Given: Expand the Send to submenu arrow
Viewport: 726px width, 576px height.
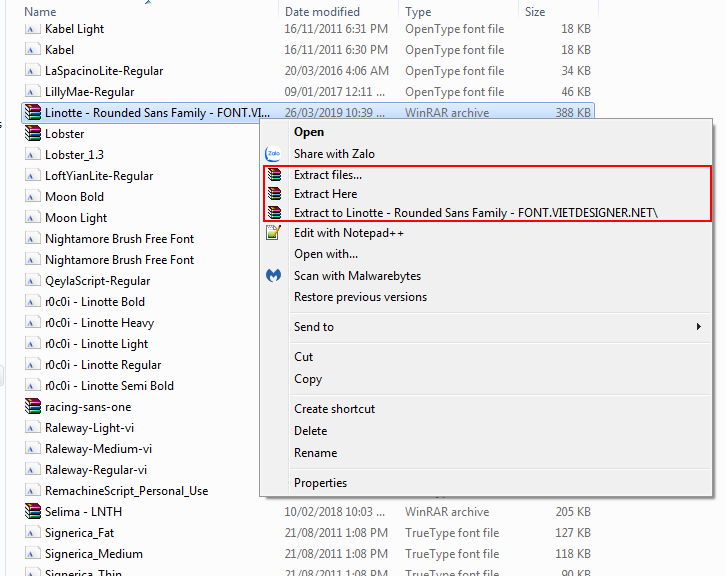Looking at the screenshot, I should 698,327.
